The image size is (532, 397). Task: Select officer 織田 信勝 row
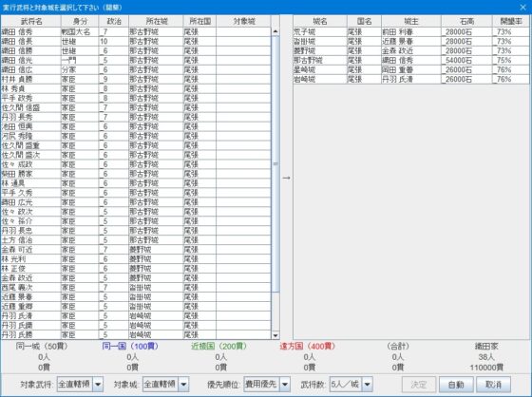(x=136, y=51)
